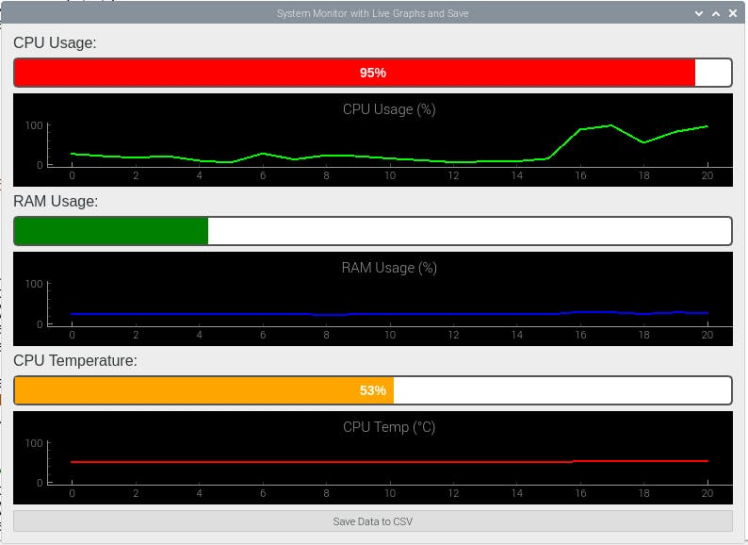This screenshot has height=545, width=748.
Task: Minimize the System Monitor window
Action: click(x=699, y=13)
